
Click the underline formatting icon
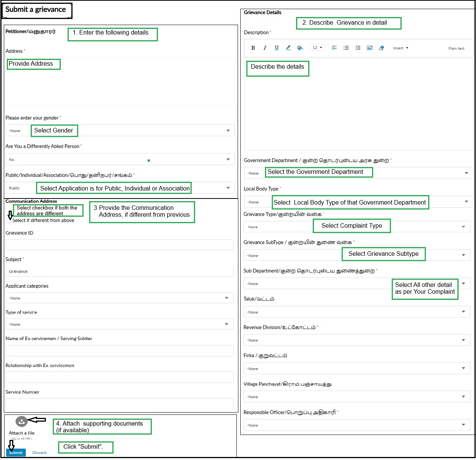[x=277, y=48]
